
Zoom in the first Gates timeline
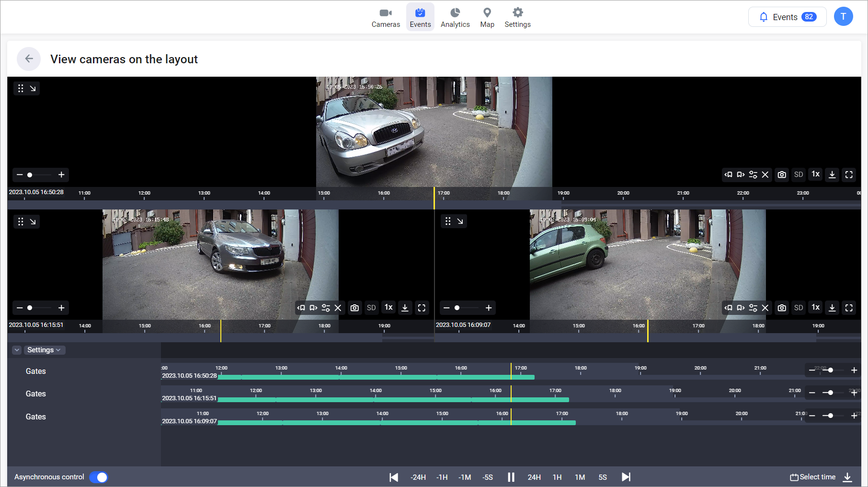(x=854, y=370)
